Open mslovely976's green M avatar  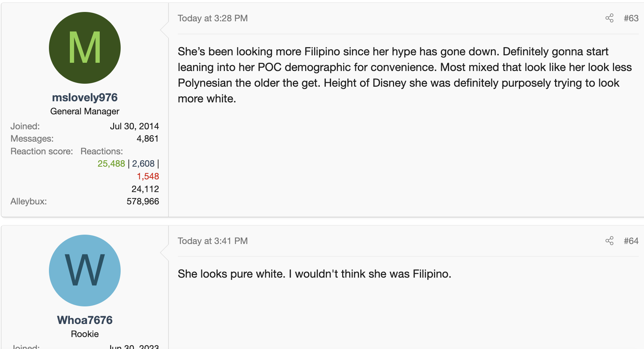(85, 48)
